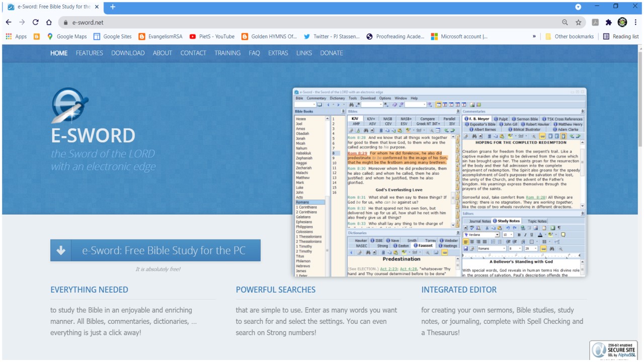Image resolution: width=644 pixels, height=362 pixels.
Task: Open the Chrome three-dot menu
Action: 636,22
